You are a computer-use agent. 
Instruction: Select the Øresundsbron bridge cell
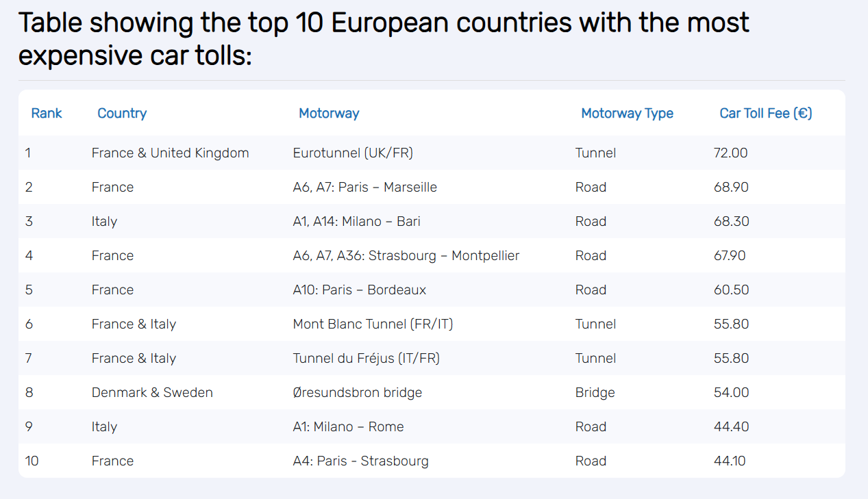tap(357, 392)
